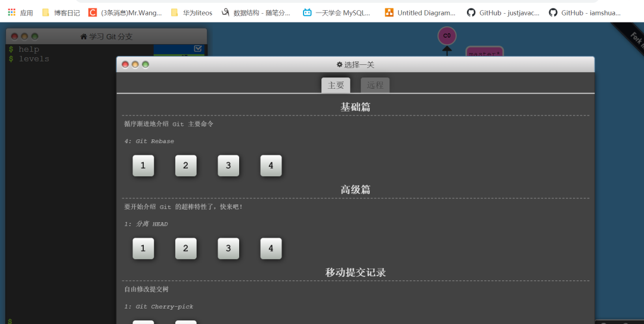Screen dimensions: 644x324
Task: Click the '4: Git Rebase' level caption
Action: pos(149,141)
